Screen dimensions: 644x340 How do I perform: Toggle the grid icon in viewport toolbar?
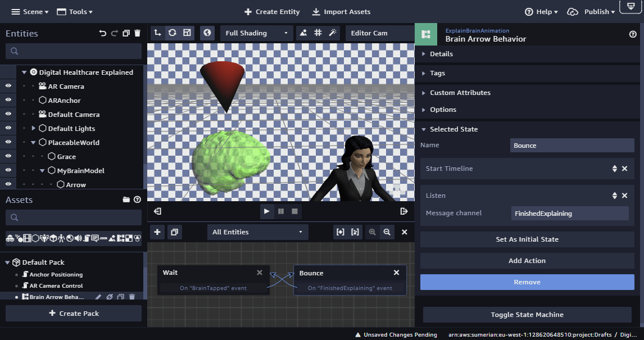coord(318,33)
